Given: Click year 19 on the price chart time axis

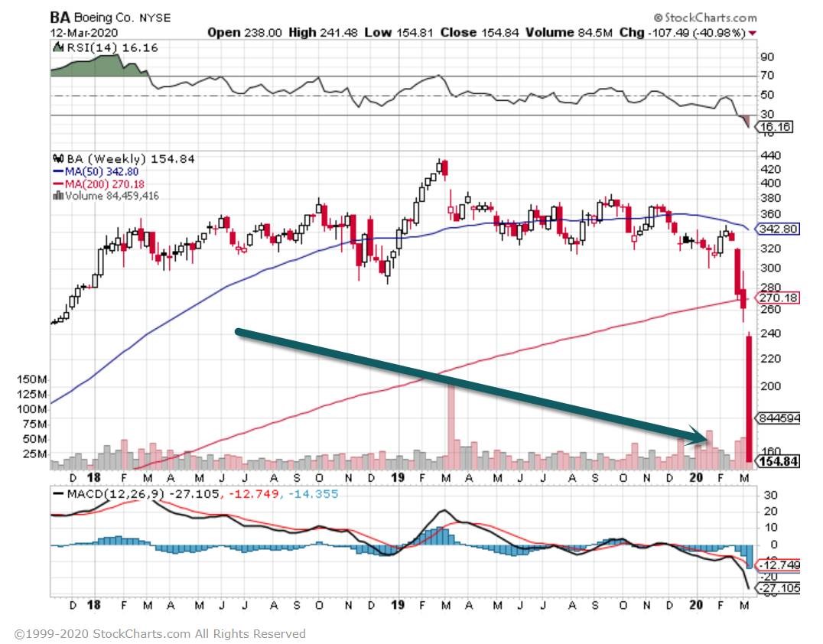Looking at the screenshot, I should 398,477.
